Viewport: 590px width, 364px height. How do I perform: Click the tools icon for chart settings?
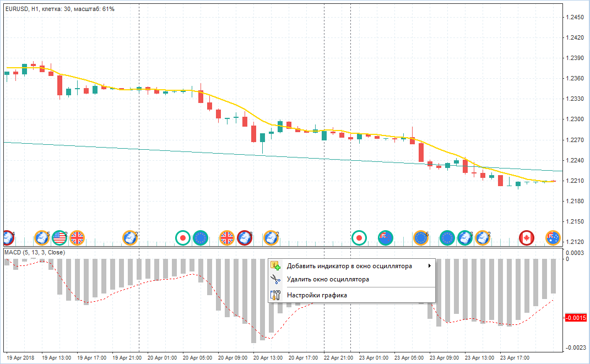[275, 295]
